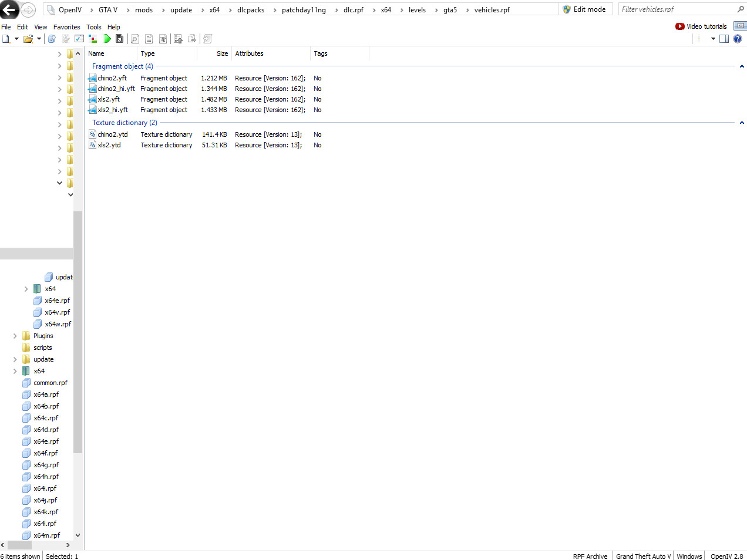The width and height of the screenshot is (747, 560).
Task: Click the greyed forward navigation arrow
Action: pyautogui.click(x=28, y=10)
